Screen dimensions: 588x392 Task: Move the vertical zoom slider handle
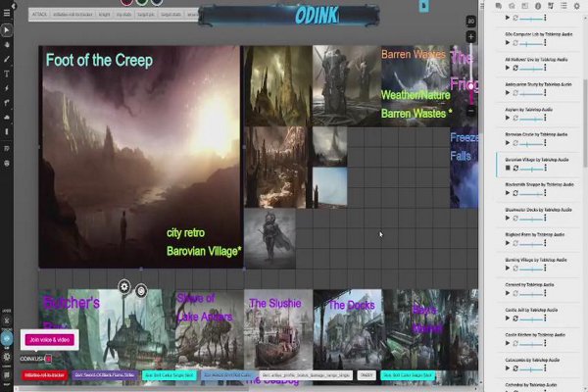tap(471, 86)
